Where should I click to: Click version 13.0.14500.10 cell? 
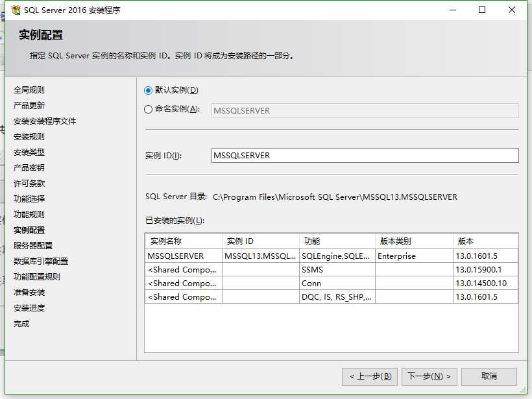(485, 284)
